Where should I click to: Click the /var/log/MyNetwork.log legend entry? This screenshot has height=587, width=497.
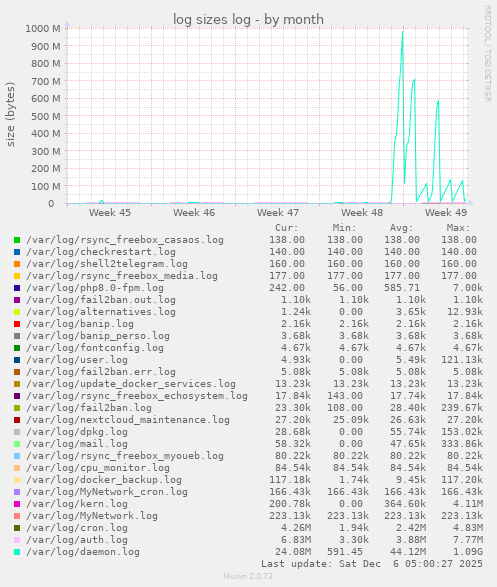92,516
